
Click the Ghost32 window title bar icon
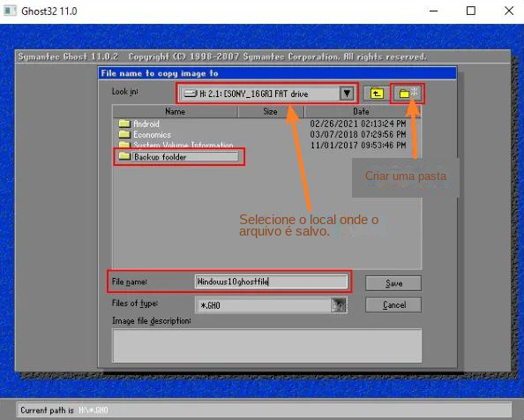point(10,11)
